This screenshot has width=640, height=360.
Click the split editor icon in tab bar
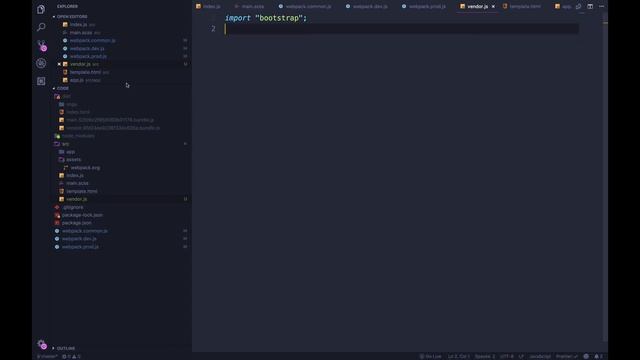pyautogui.click(x=590, y=6)
